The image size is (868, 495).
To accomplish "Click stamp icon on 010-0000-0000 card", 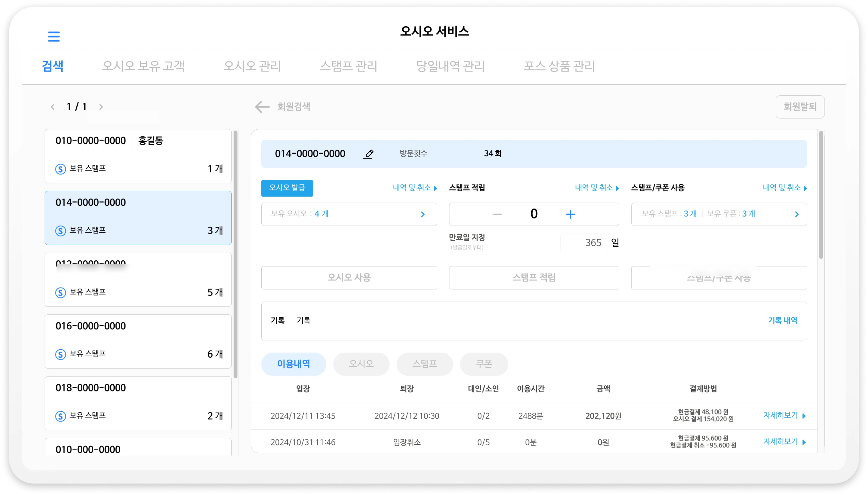I will (60, 169).
